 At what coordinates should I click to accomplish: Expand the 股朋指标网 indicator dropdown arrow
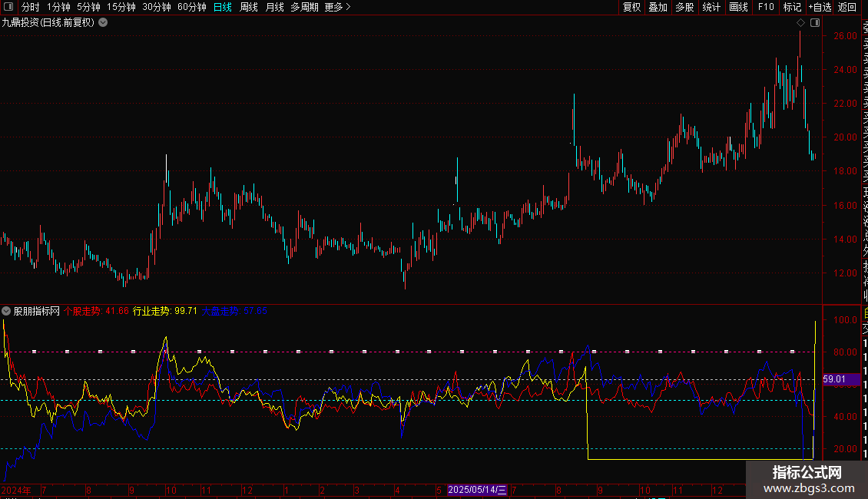pos(6,311)
